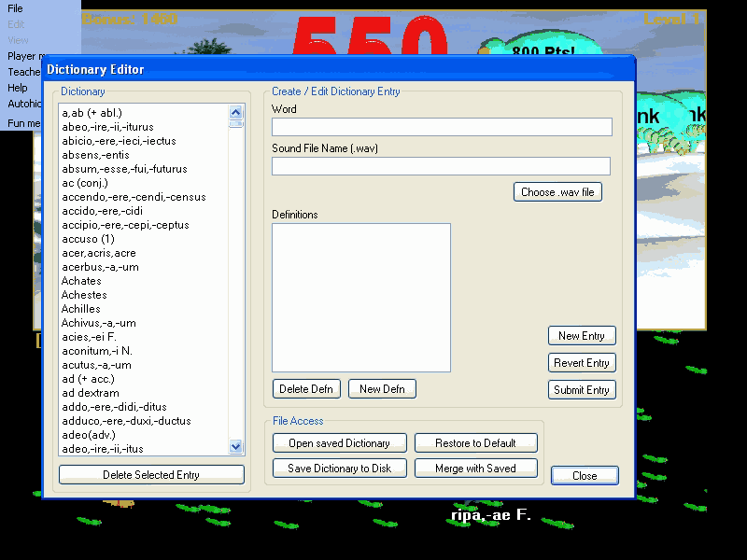The height and width of the screenshot is (560, 747).
Task: Restore the dictionary to default
Action: coord(476,442)
